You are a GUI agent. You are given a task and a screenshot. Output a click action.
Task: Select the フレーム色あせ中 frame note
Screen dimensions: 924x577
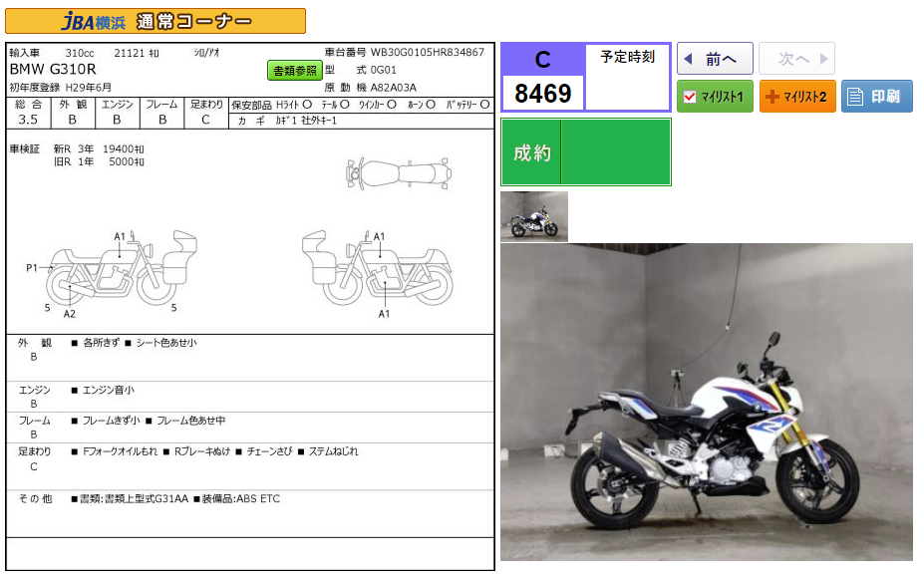[191, 421]
